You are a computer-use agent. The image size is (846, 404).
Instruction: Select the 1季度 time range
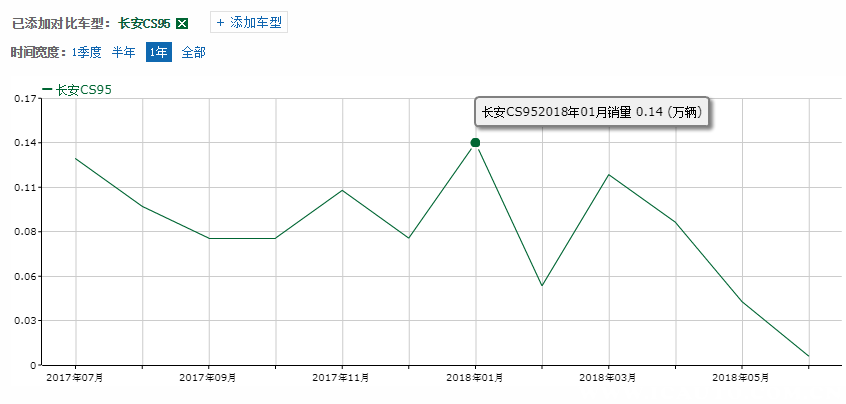[87, 52]
